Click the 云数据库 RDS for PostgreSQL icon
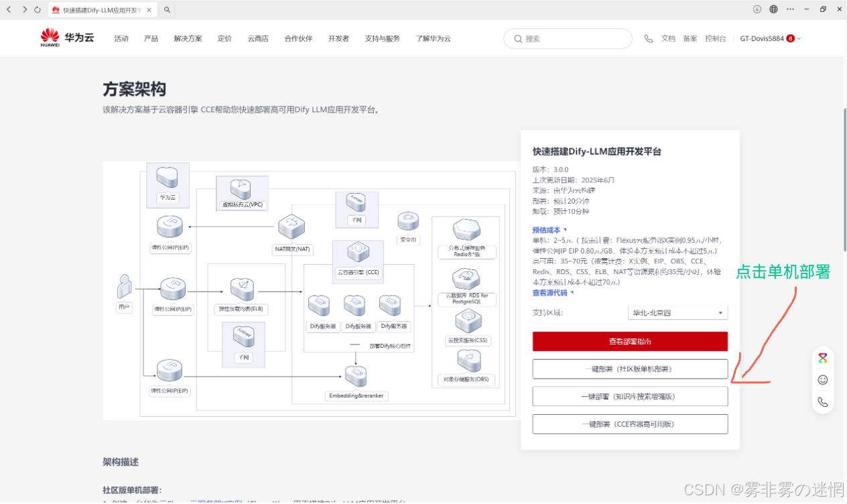This screenshot has height=504, width=847. pyautogui.click(x=466, y=278)
